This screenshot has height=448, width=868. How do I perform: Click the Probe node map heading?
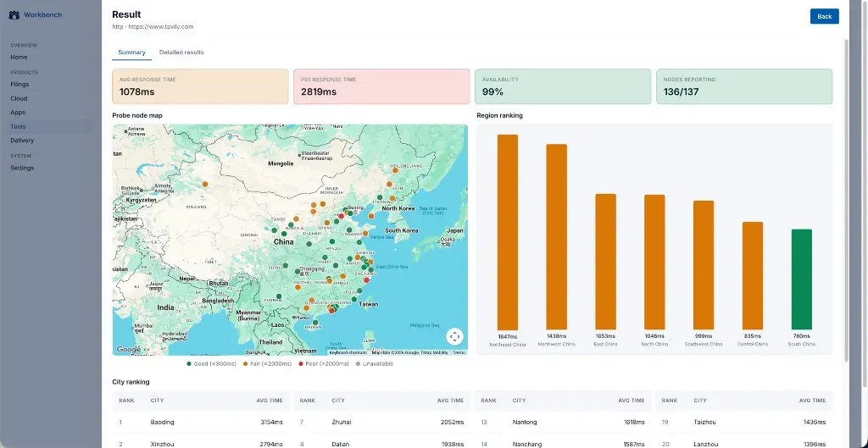point(137,115)
